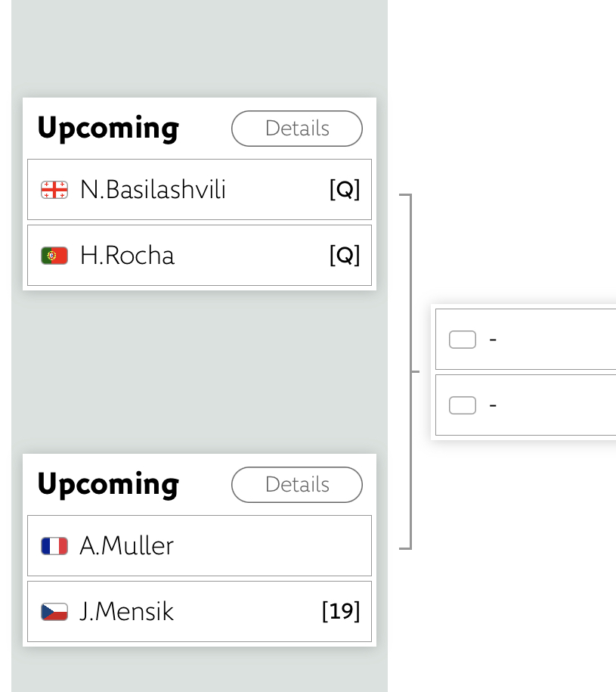Select the lower empty next-round slot dash
Screen dimensions: 616x692
click(493, 405)
